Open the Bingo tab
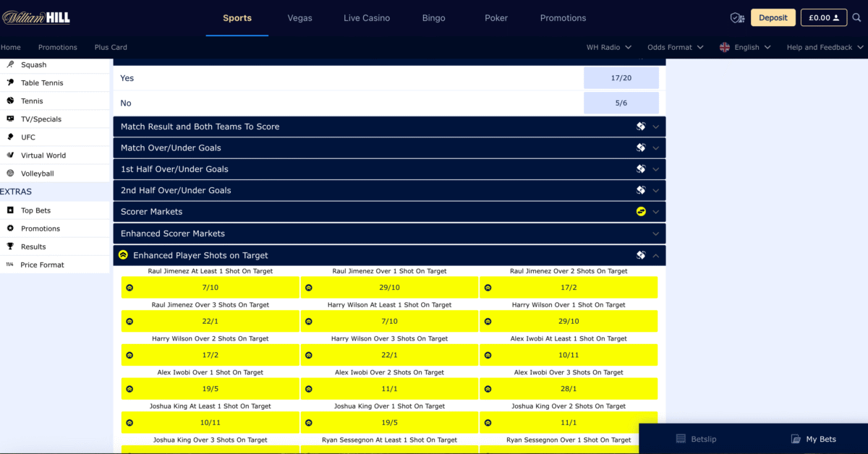 click(433, 18)
